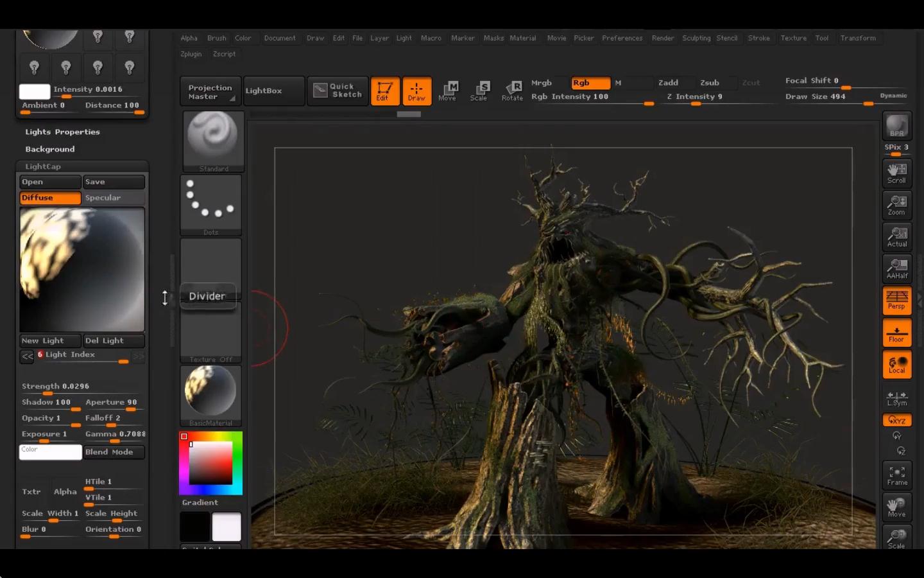This screenshot has height=578, width=924.
Task: Pick a hue in the color picker square
Action: click(x=211, y=463)
